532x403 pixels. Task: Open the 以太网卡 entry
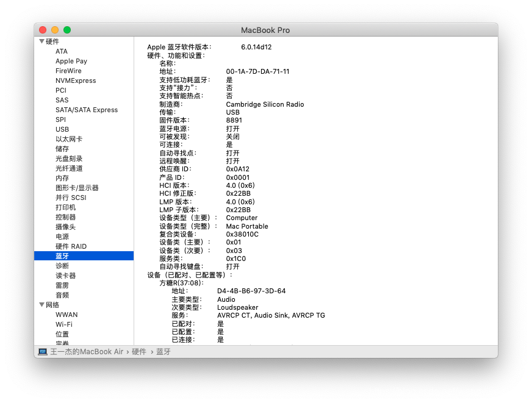[x=69, y=139]
